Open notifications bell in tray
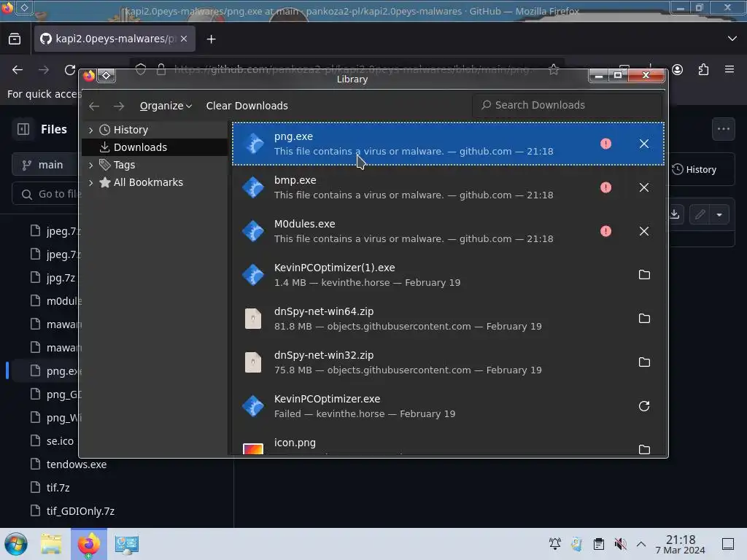This screenshot has width=747, height=560. 555,544
